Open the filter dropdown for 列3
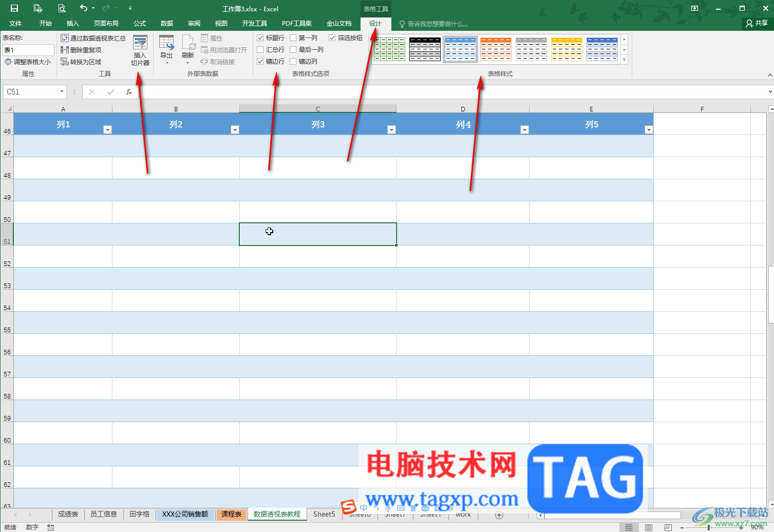The height and width of the screenshot is (532, 774). 391,129
